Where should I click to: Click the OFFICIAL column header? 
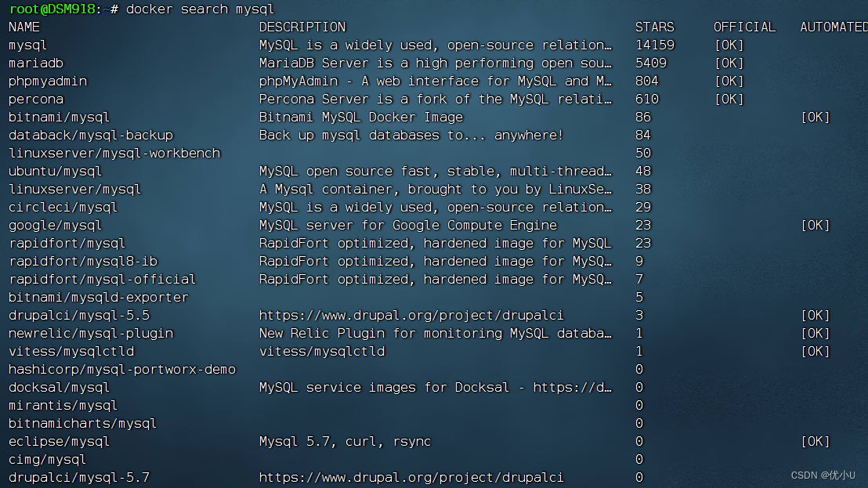744,27
